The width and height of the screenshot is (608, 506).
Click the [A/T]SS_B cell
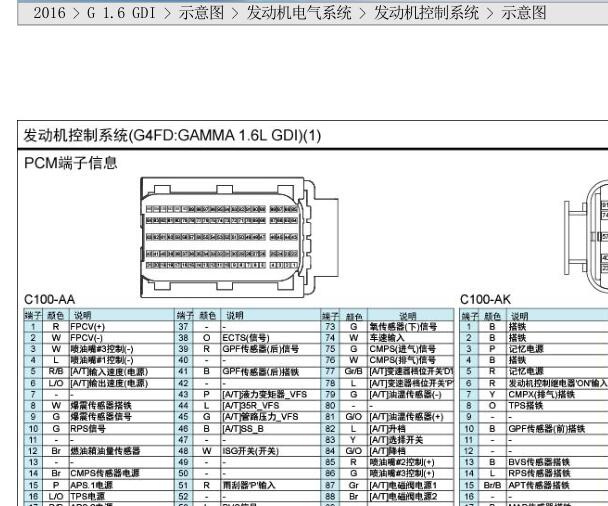click(x=271, y=428)
